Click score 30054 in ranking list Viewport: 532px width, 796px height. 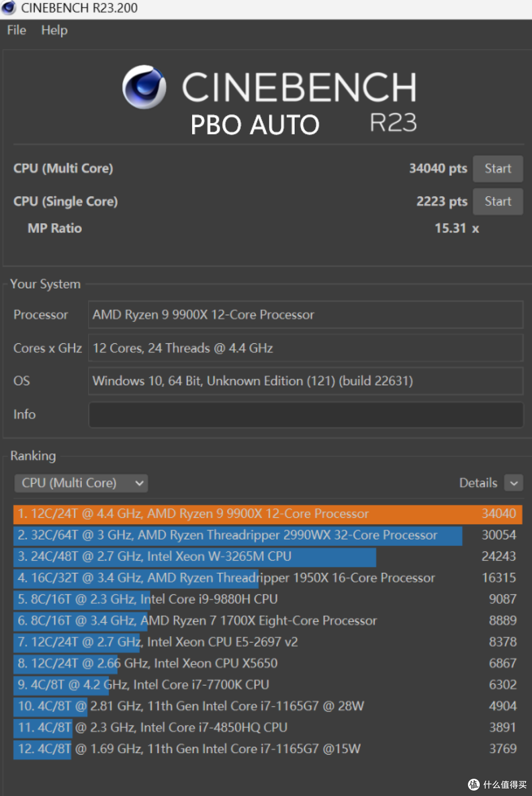[x=499, y=535]
